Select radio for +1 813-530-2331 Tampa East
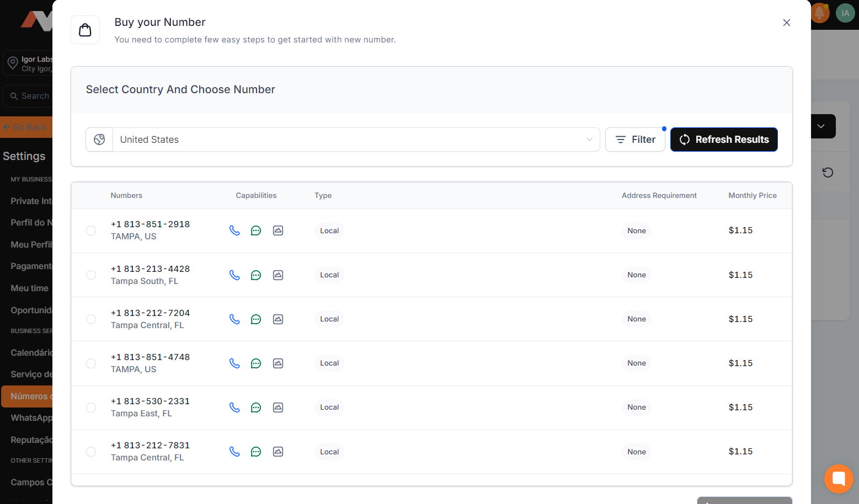859x504 pixels. [91, 408]
